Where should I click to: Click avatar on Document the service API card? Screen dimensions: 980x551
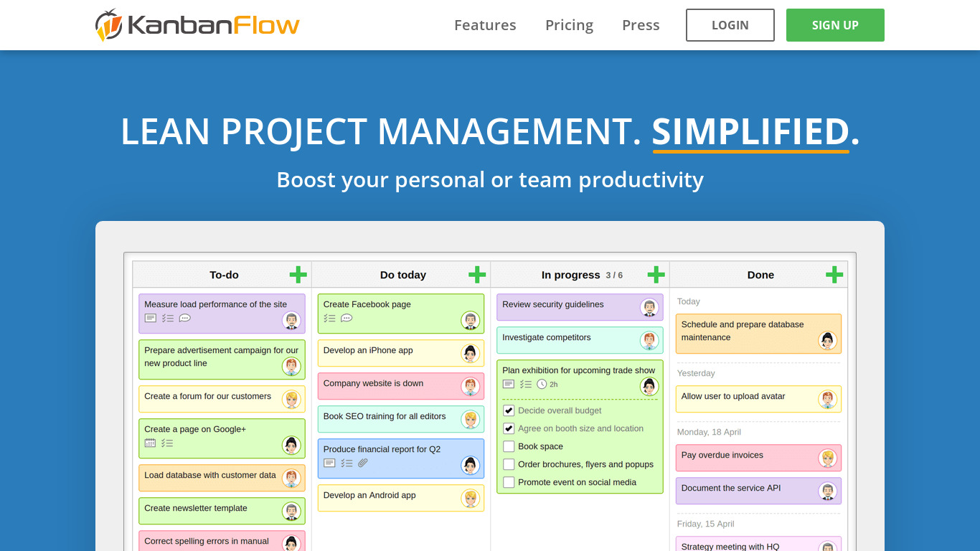[x=828, y=491]
